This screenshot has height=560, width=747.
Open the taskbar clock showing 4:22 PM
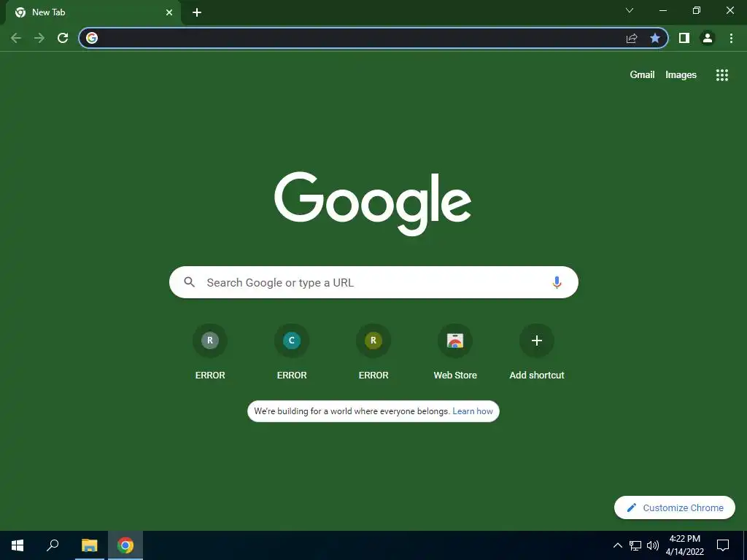click(x=684, y=545)
